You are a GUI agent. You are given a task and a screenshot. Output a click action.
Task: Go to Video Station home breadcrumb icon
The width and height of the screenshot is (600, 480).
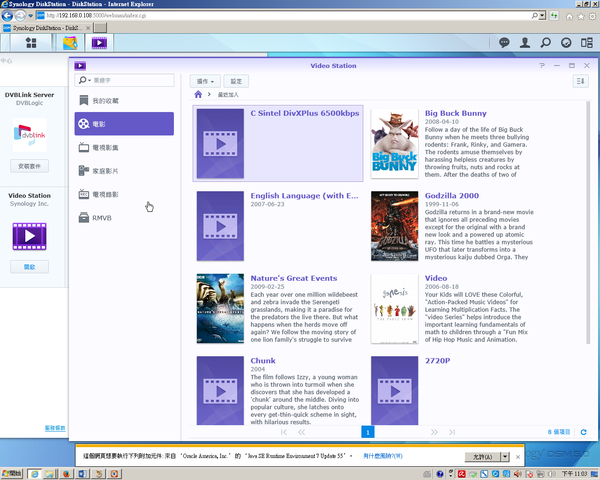[198, 95]
